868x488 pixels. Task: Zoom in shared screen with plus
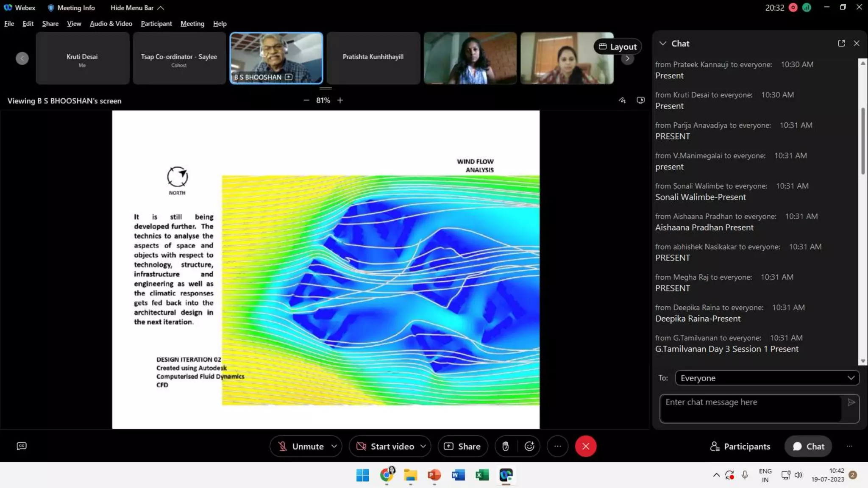click(340, 100)
